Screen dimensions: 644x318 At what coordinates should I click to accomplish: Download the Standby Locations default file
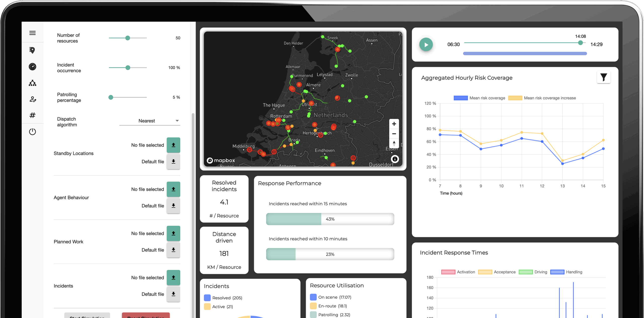tap(173, 162)
